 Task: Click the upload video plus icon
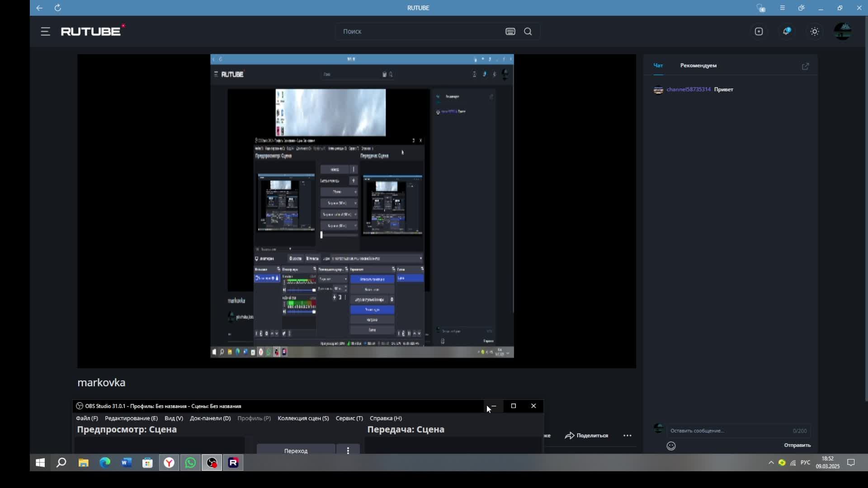[x=759, y=32]
